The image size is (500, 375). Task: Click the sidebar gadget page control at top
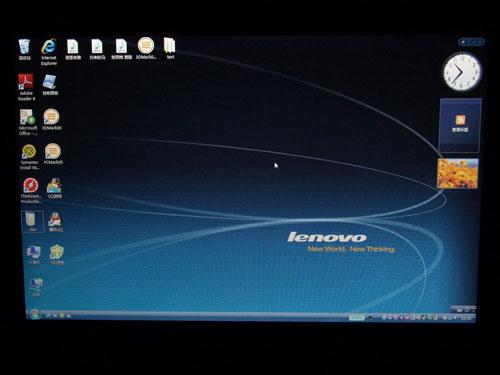(471, 42)
